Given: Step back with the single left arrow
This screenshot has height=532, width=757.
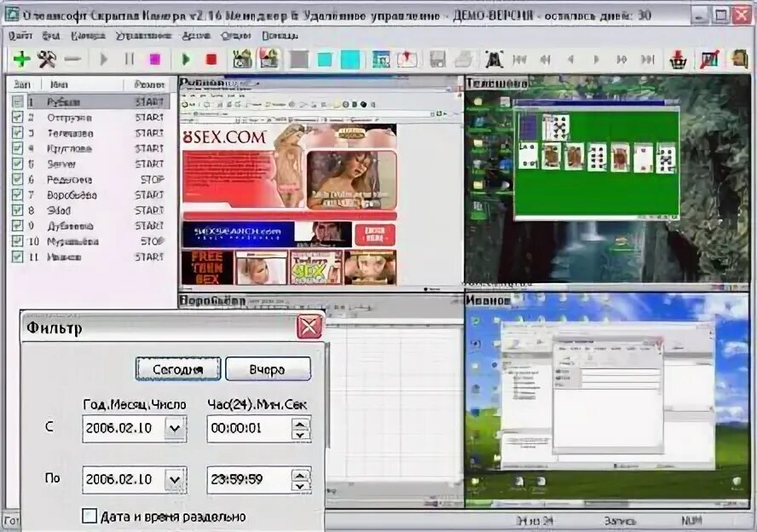Looking at the screenshot, I should 570,60.
